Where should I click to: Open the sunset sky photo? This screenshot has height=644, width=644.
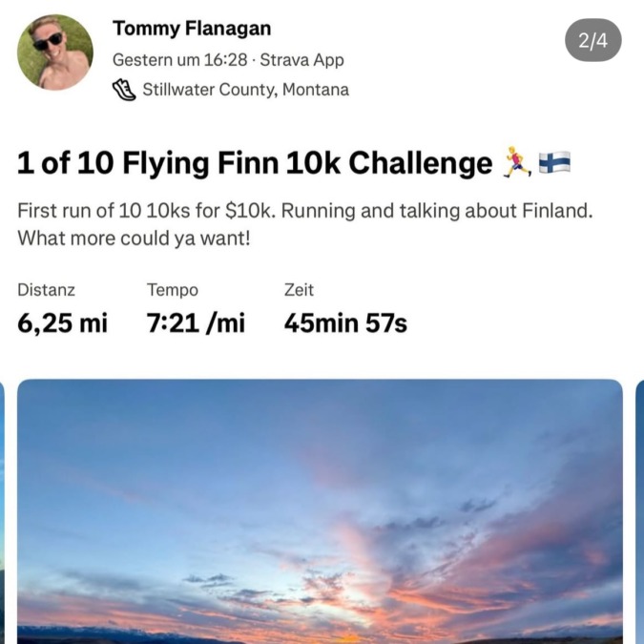tap(320, 510)
